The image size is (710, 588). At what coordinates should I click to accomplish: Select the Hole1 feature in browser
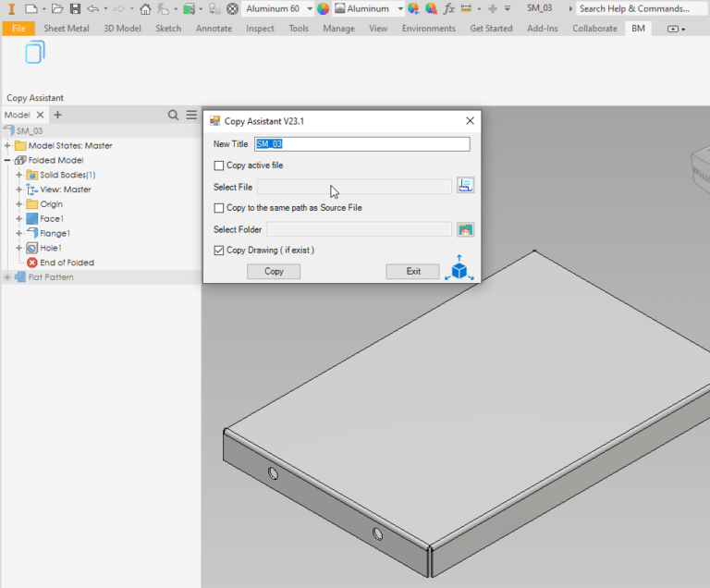[x=50, y=249]
